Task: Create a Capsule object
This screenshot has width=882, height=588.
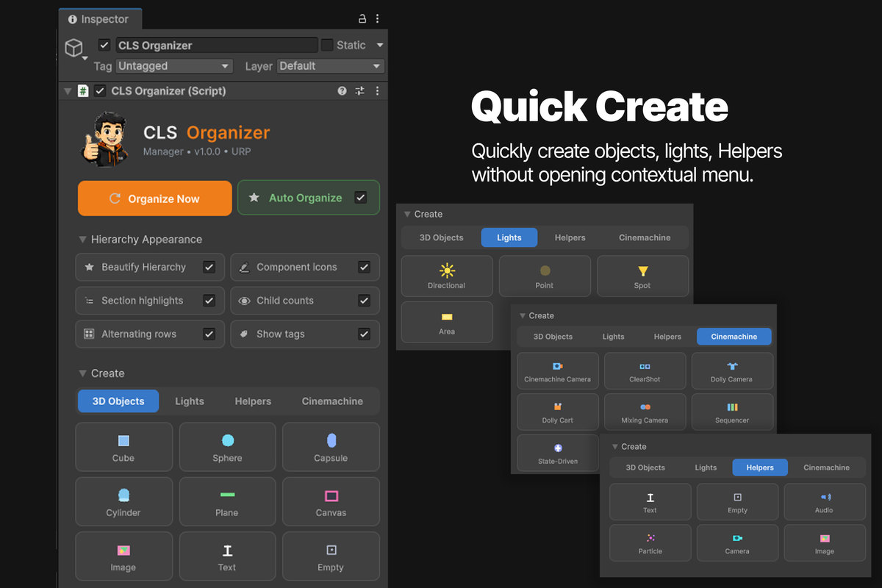Action: pos(331,447)
